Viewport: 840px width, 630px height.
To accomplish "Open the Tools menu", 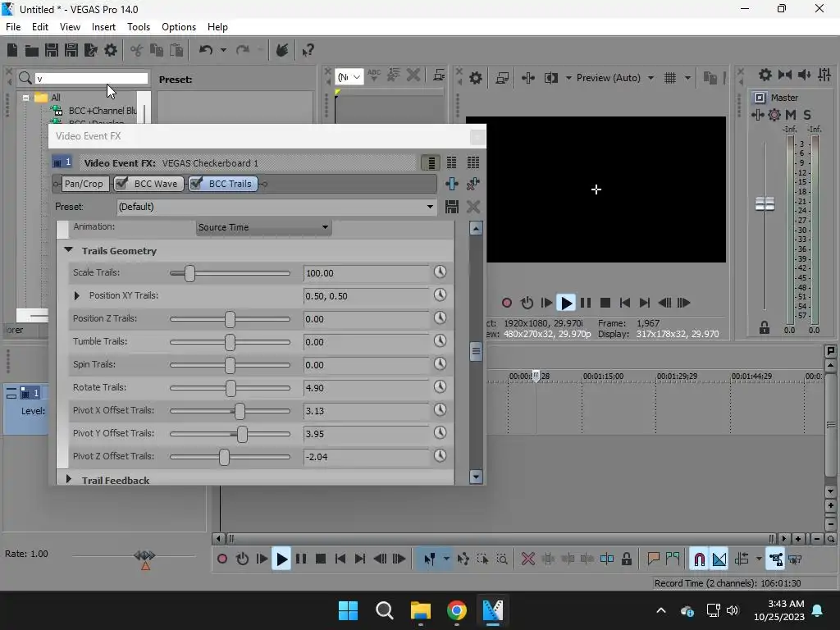I will coord(138,27).
